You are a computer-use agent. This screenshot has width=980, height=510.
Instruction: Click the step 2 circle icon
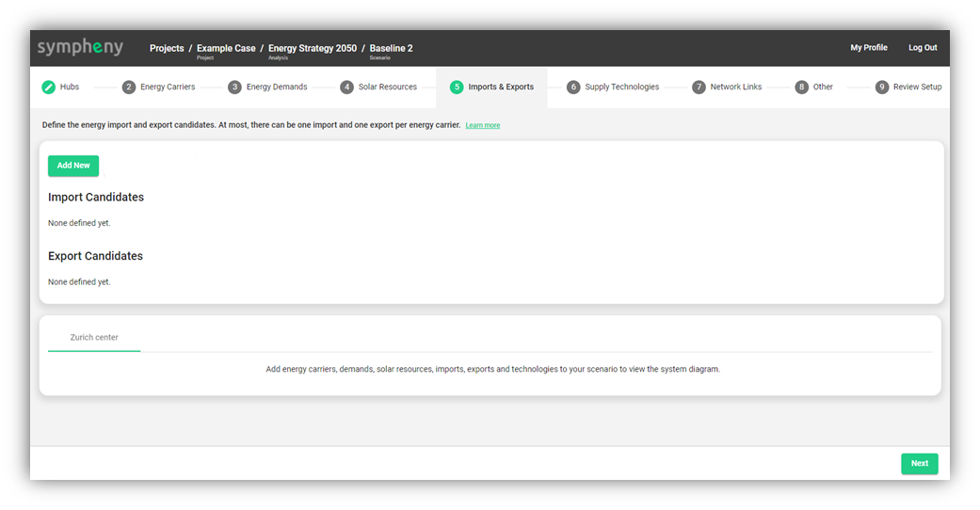[129, 88]
